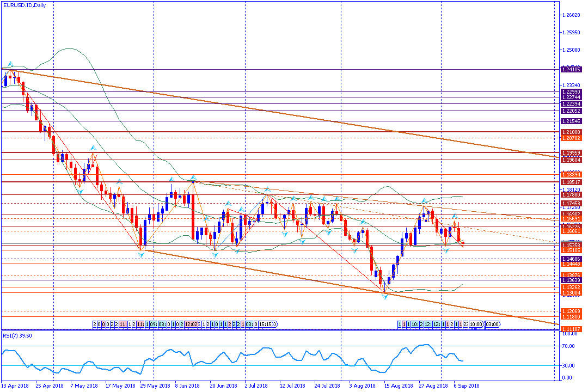
Task: Select the 1.14443 price level label
Action: pos(571,264)
